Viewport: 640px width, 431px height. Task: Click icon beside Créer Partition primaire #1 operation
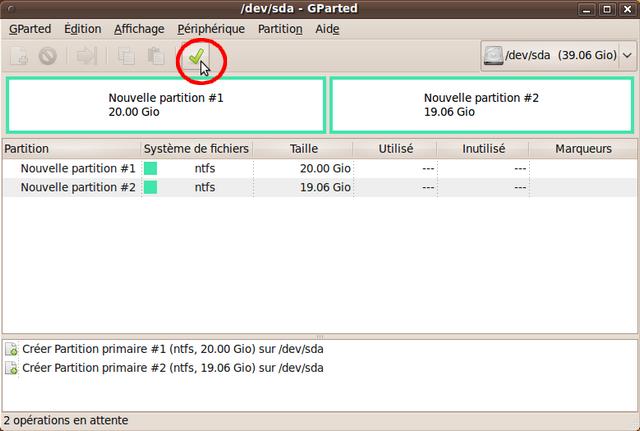click(x=11, y=349)
